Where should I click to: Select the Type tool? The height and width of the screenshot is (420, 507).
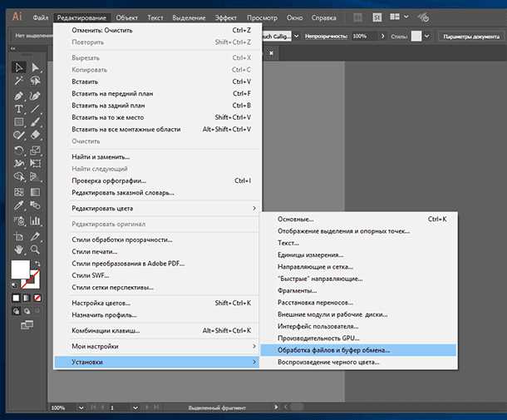19,109
